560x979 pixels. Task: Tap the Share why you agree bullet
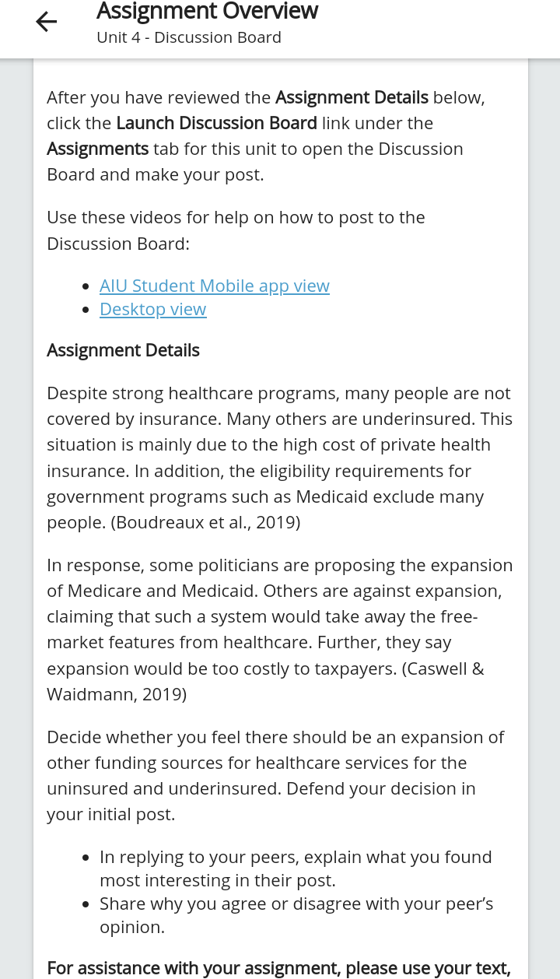tap(296, 915)
